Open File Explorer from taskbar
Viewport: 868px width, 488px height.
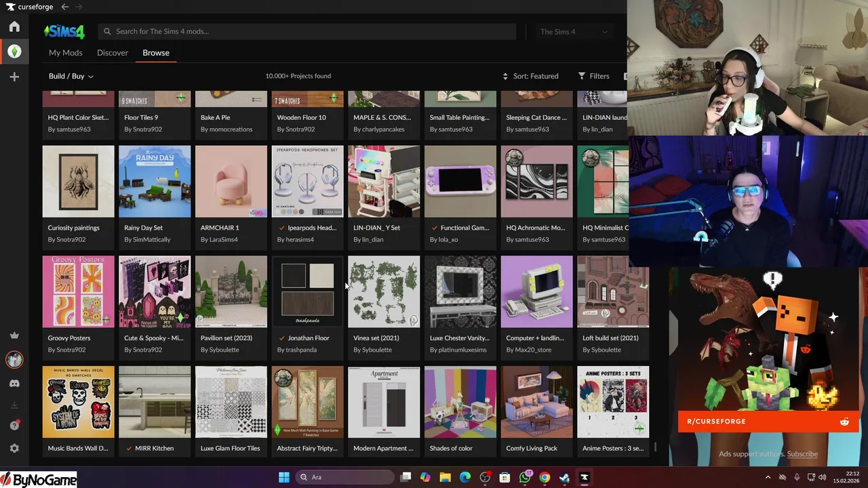click(x=445, y=477)
